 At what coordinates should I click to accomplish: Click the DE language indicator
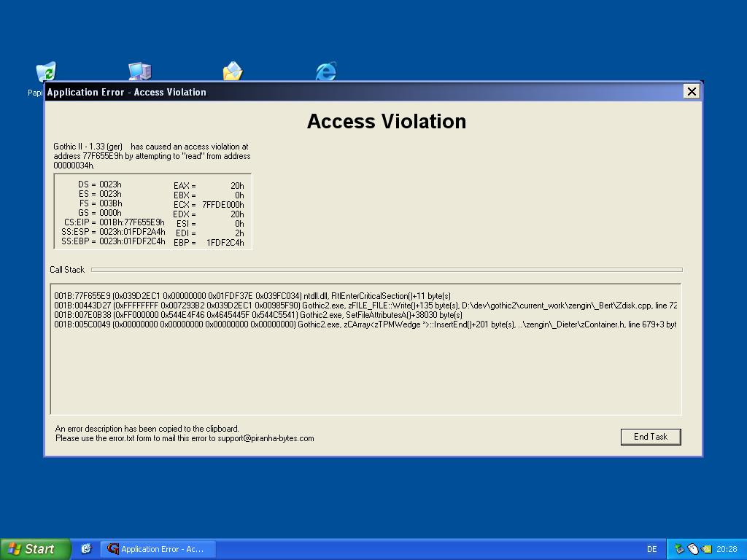click(651, 549)
